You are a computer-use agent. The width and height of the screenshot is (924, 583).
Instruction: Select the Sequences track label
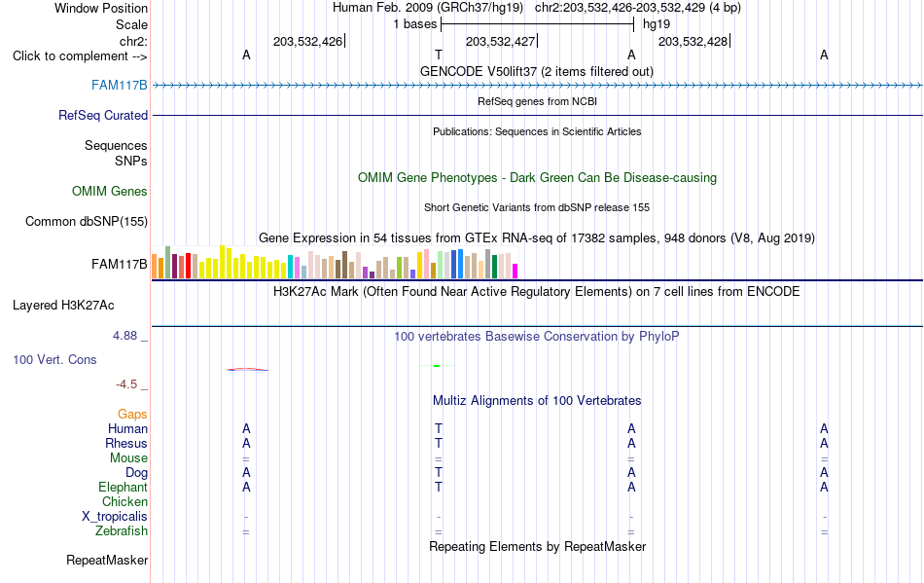(x=116, y=146)
